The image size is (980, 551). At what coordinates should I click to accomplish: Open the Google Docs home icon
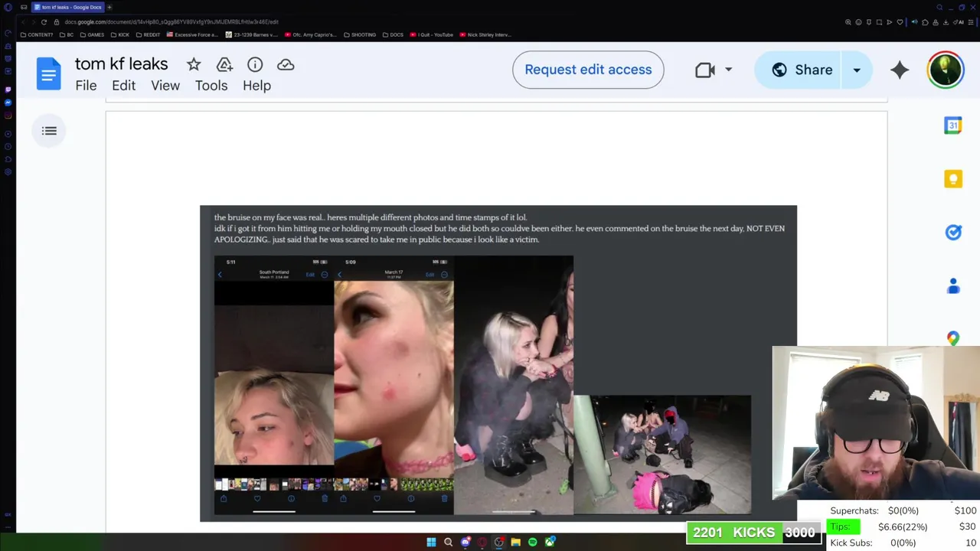coord(48,74)
